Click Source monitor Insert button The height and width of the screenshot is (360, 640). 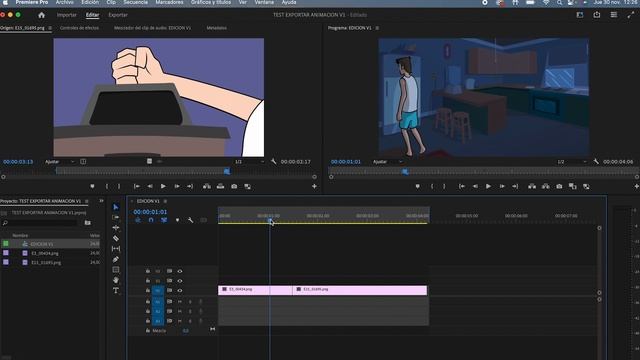coord(207,187)
